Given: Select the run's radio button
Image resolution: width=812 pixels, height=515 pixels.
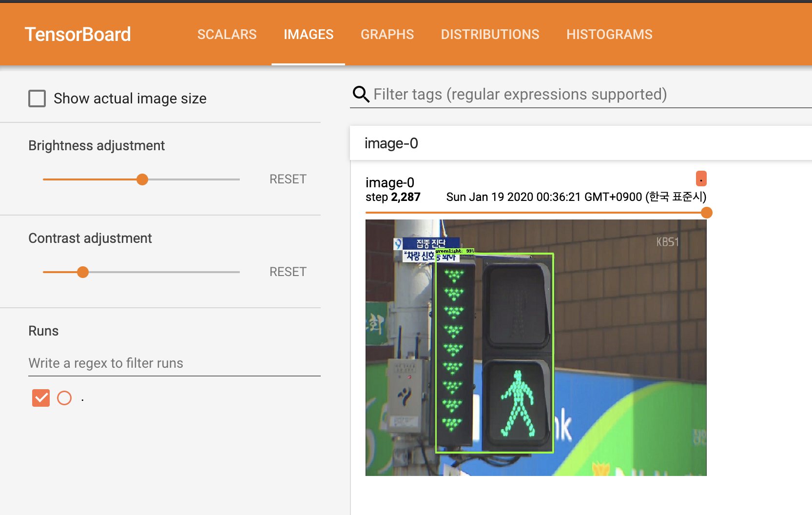Looking at the screenshot, I should (x=64, y=398).
